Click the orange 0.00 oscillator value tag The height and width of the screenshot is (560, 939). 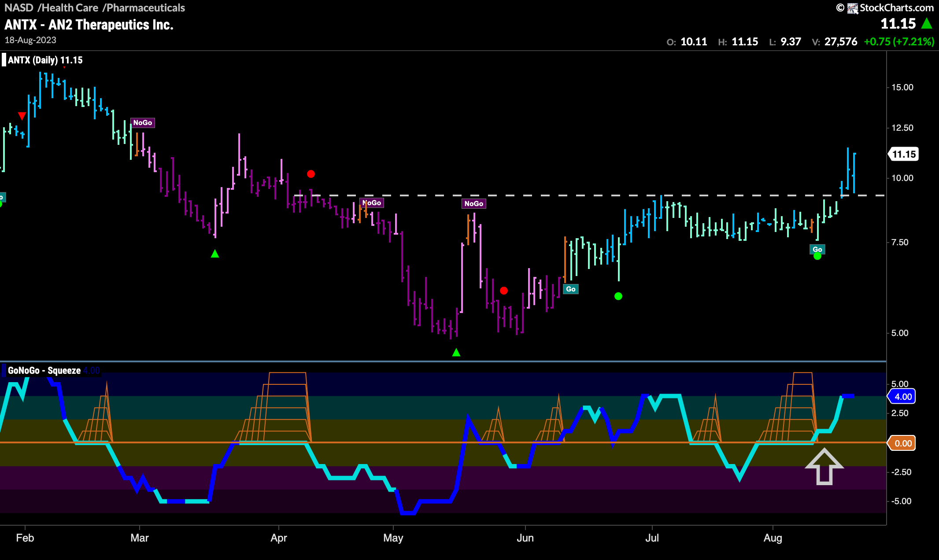tap(902, 443)
